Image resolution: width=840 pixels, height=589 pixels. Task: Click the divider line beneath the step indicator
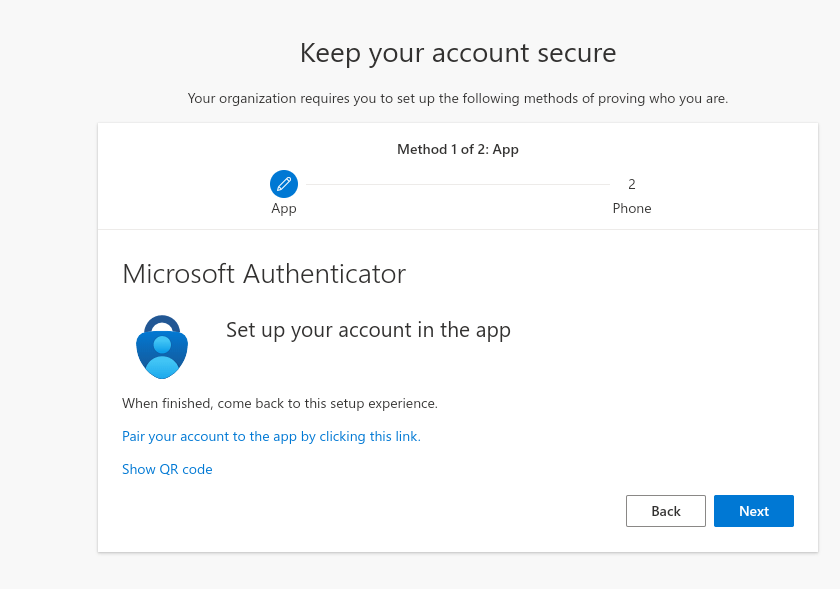point(458,230)
